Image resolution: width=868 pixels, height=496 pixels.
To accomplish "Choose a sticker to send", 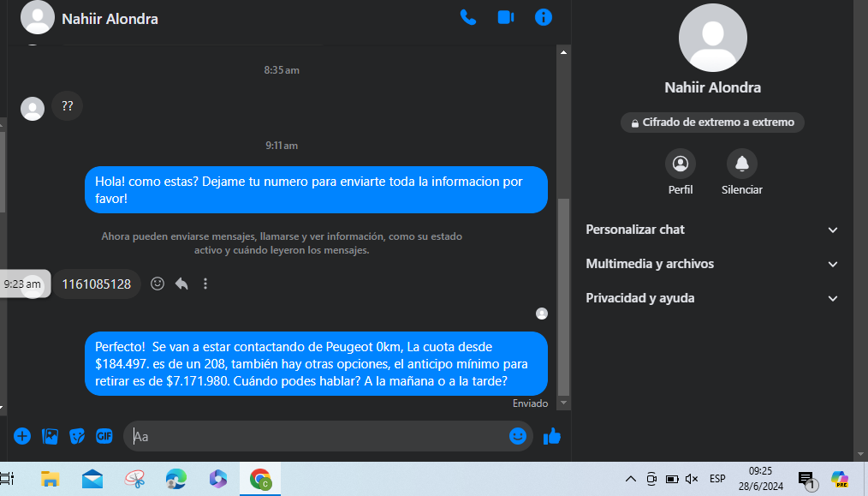I will point(77,436).
